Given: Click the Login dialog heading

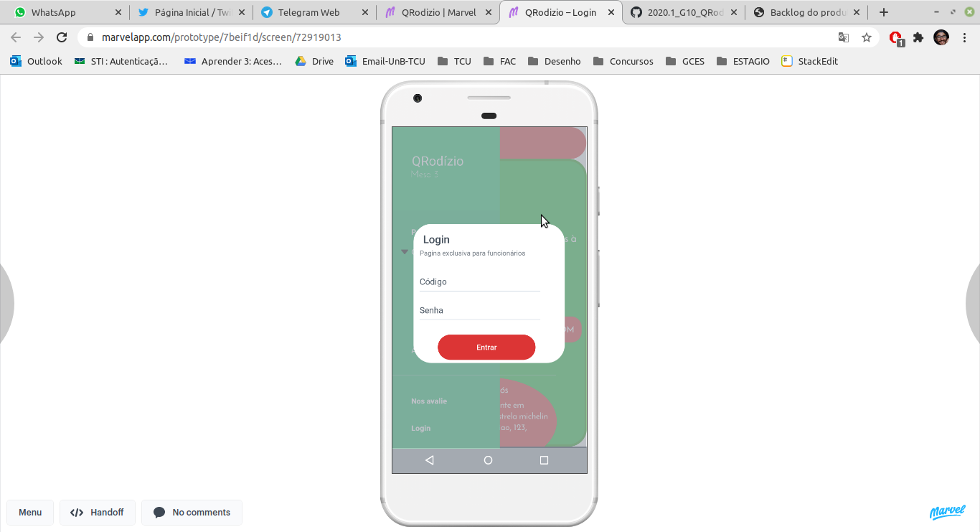Looking at the screenshot, I should 436,240.
